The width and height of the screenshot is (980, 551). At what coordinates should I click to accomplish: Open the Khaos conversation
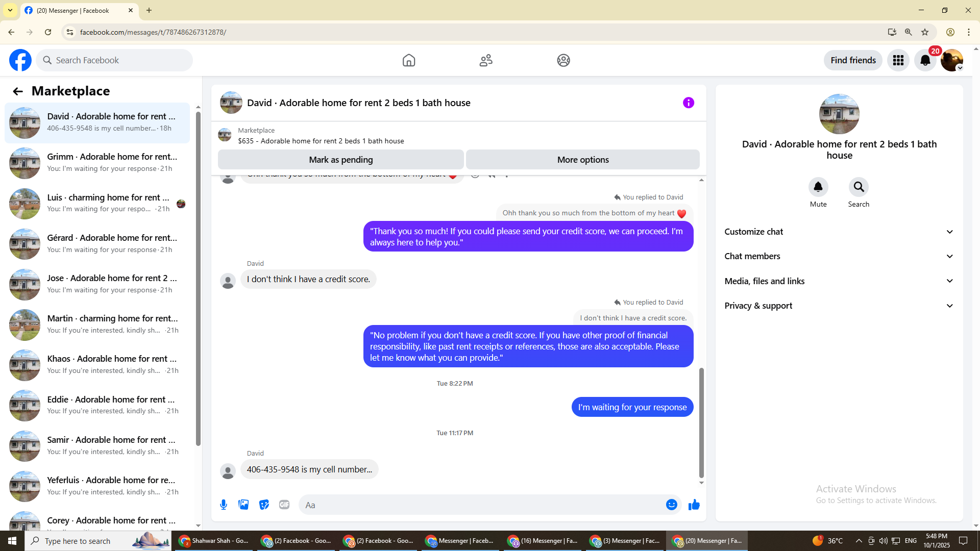click(97, 365)
